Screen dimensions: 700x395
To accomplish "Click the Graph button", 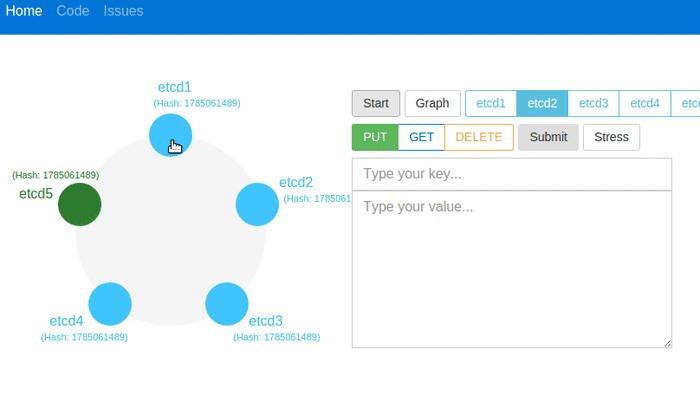I will pyautogui.click(x=432, y=104).
